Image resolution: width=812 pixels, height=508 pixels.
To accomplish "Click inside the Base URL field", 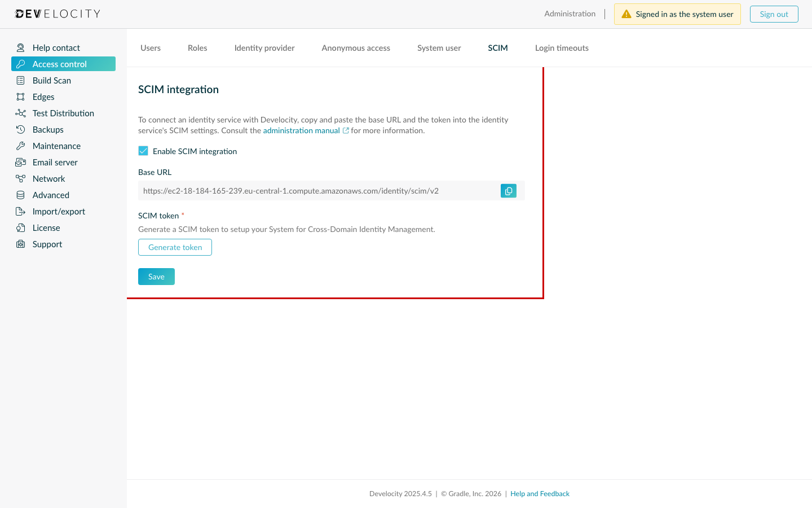I will pos(316,191).
